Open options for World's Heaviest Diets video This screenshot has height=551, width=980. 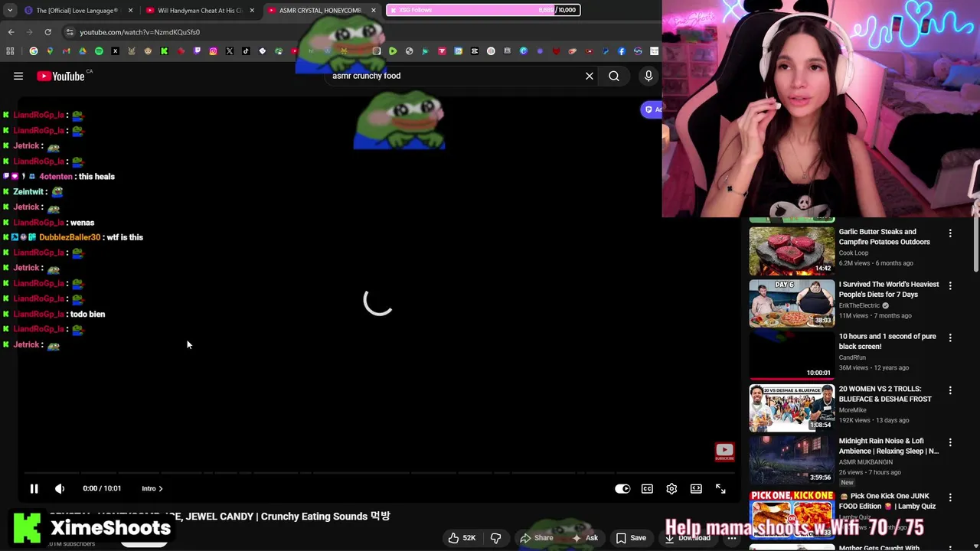tap(950, 285)
